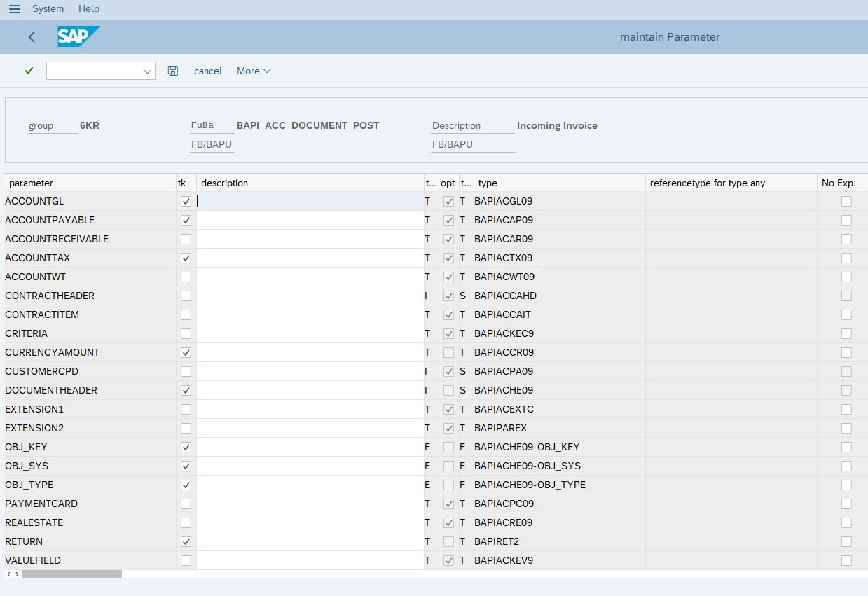The image size is (868, 596).
Task: Enable tk checkbox for ACCOUNTWT
Action: click(186, 277)
